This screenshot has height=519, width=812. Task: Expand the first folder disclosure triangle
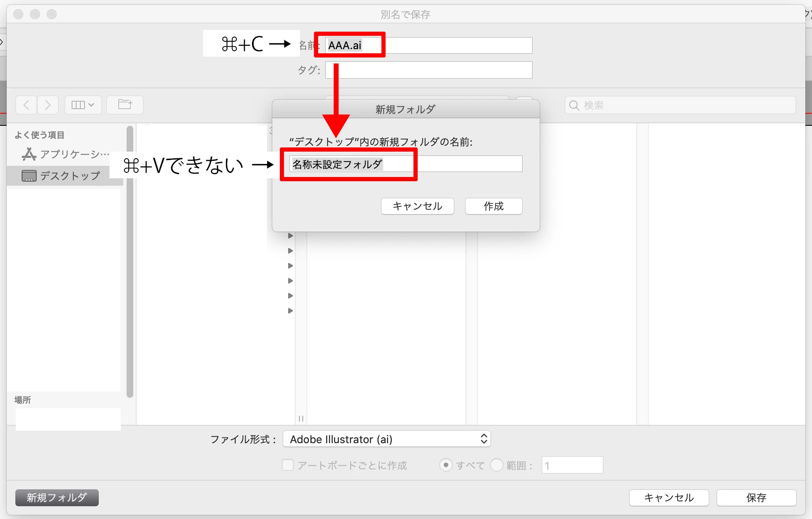click(291, 236)
